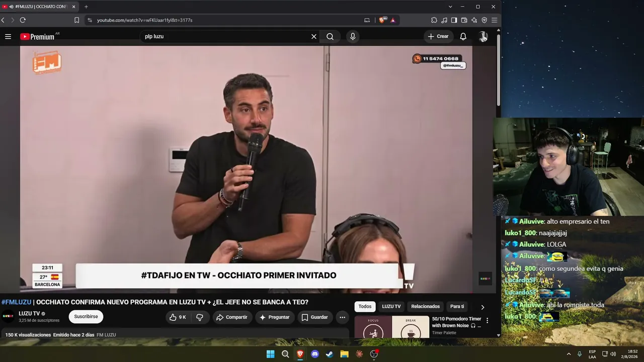Open the Windows Start menu
This screenshot has height=362, width=644.
tap(270, 354)
